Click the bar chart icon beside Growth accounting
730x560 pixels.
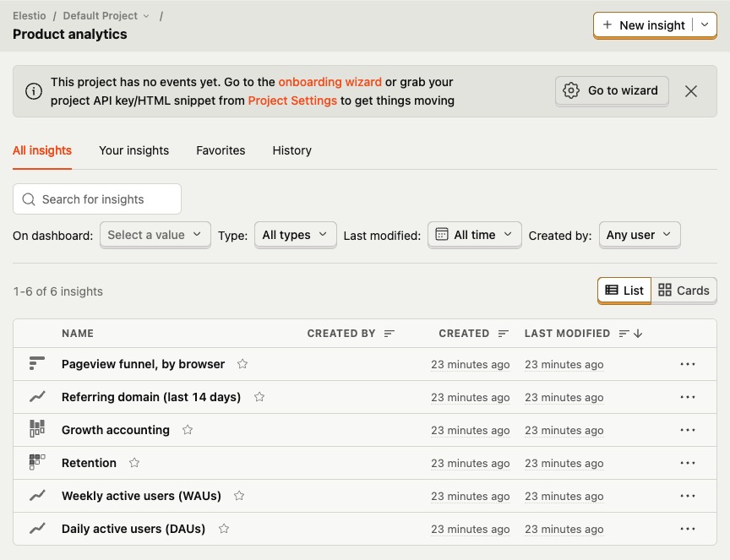[x=35, y=429]
